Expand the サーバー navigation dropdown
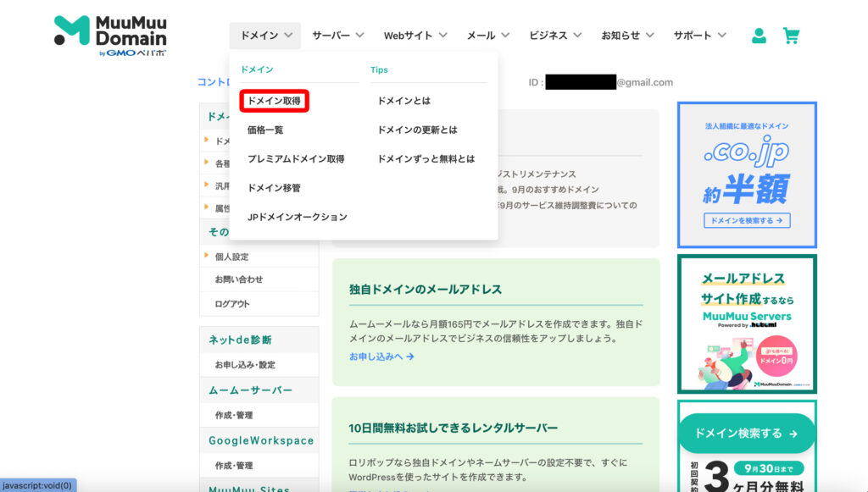Screen dimensions: 868x492 pos(337,36)
